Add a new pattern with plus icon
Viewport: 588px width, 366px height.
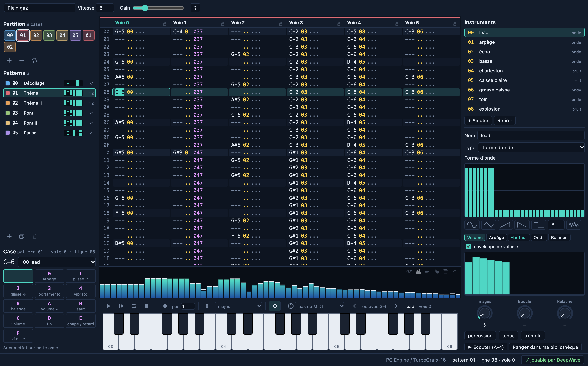pos(9,236)
